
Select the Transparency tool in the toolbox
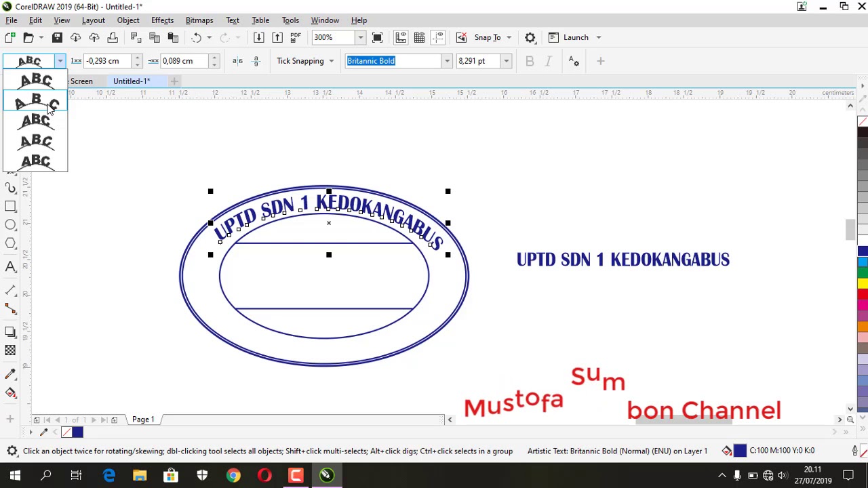tap(10, 350)
